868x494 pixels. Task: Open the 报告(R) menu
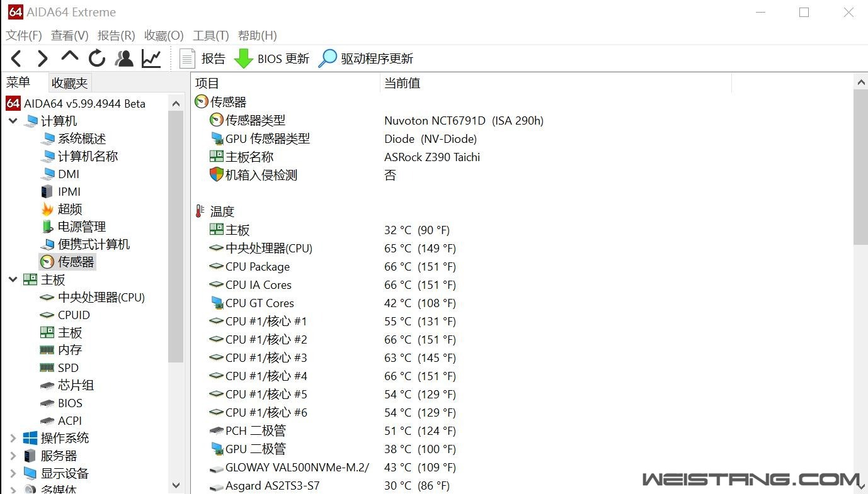point(117,35)
